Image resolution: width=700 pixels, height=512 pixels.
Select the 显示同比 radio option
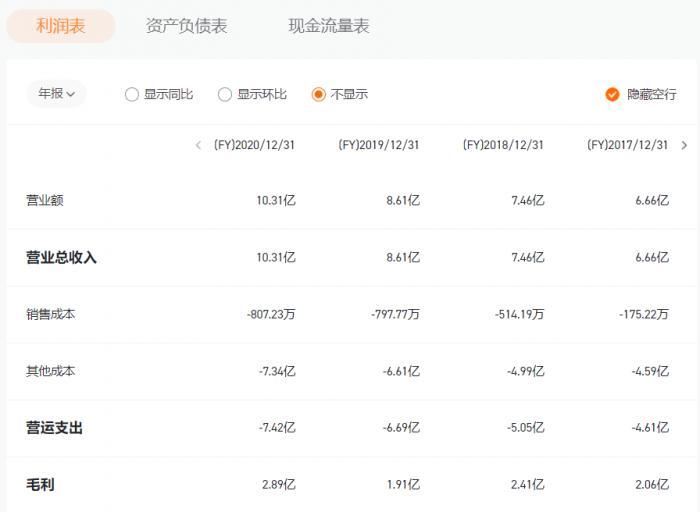(132, 94)
